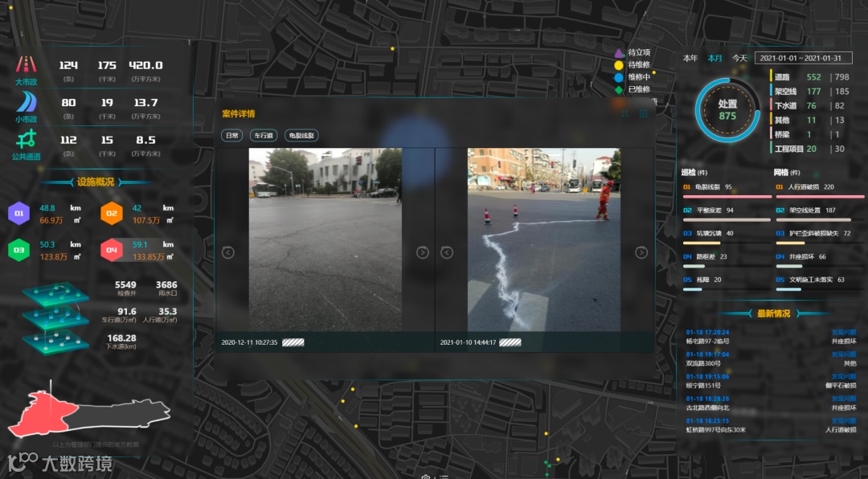Select the green 03 hexagon facility icon

18,250
